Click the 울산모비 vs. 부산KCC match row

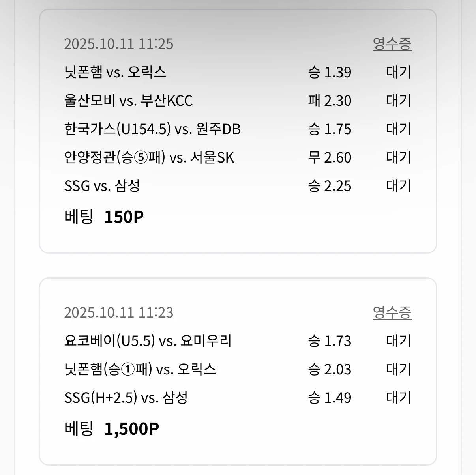click(128, 101)
